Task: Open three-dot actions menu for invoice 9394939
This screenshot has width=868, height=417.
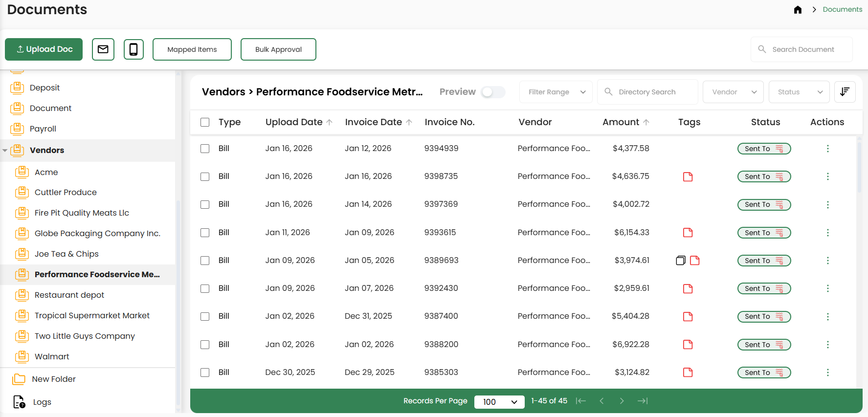Action: pyautogui.click(x=827, y=149)
